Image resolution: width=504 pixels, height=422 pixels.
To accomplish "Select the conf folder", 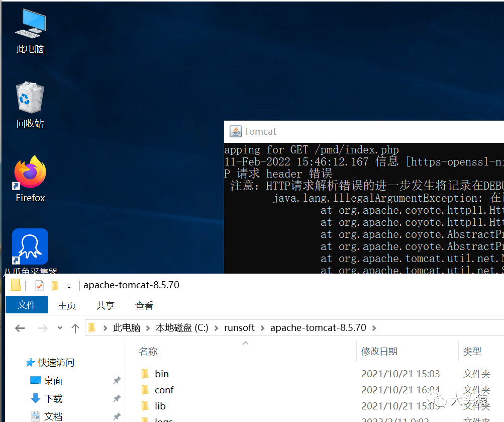I will coord(164,390).
